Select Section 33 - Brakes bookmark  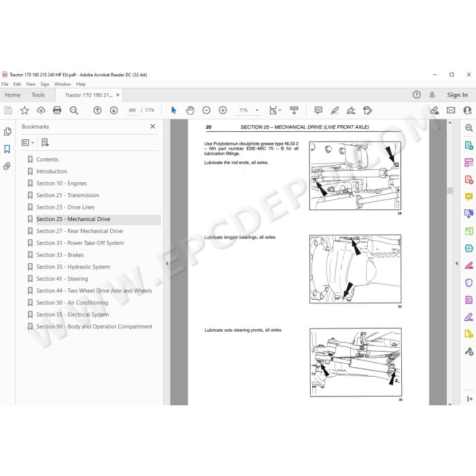60,255
